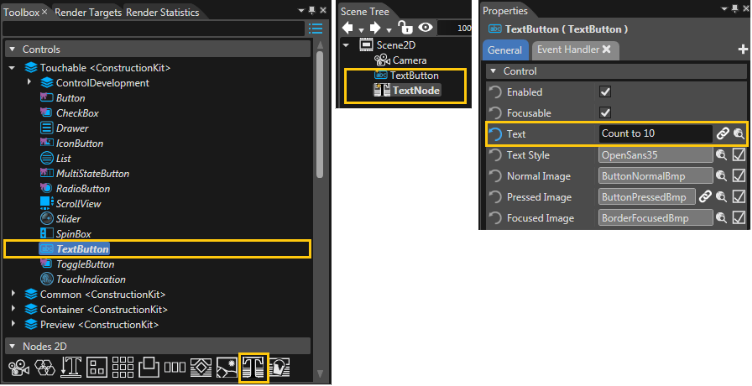Uncheck the Enabled checkbox
The height and width of the screenshot is (386, 752).
tap(605, 92)
